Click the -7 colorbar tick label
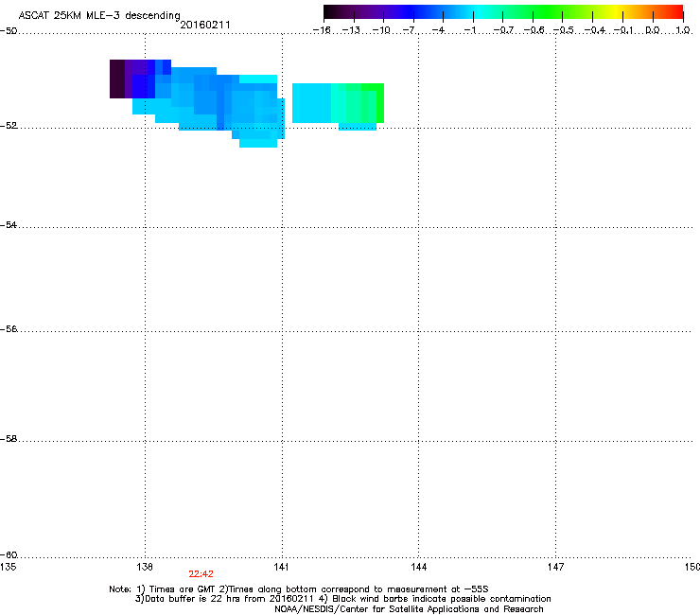The image size is (700, 615). [x=410, y=30]
